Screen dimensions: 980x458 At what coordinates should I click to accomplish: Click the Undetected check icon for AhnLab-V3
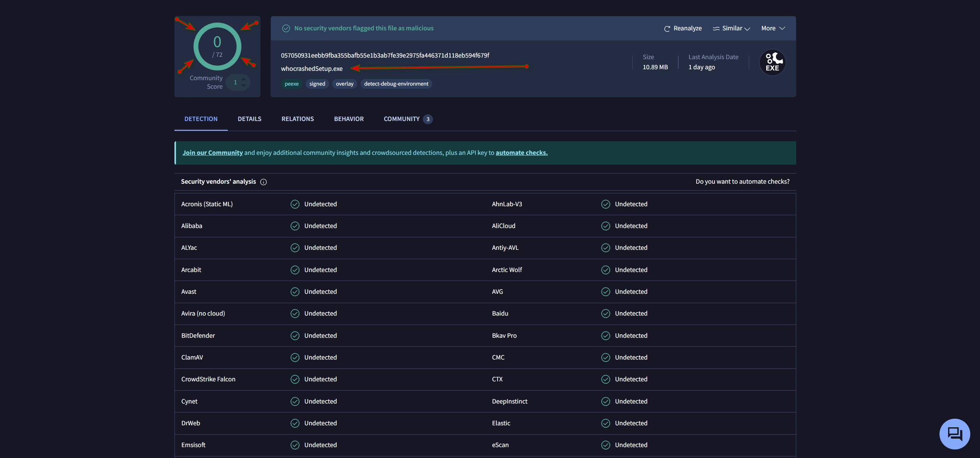tap(605, 204)
